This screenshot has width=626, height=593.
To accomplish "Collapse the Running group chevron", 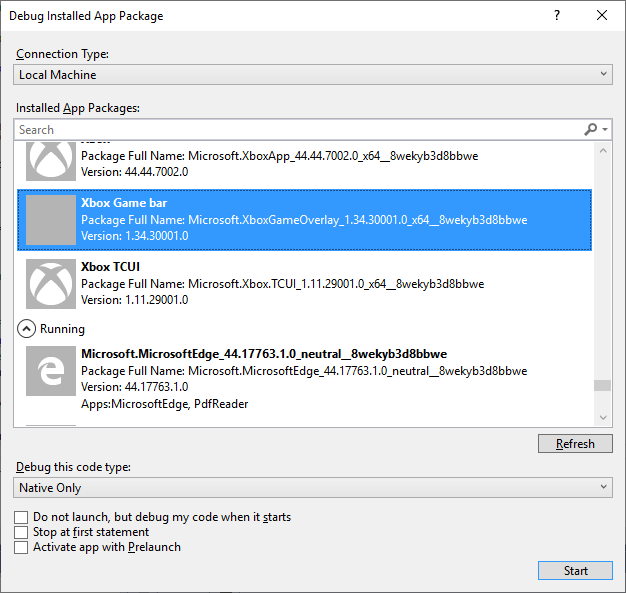I will click(x=27, y=328).
